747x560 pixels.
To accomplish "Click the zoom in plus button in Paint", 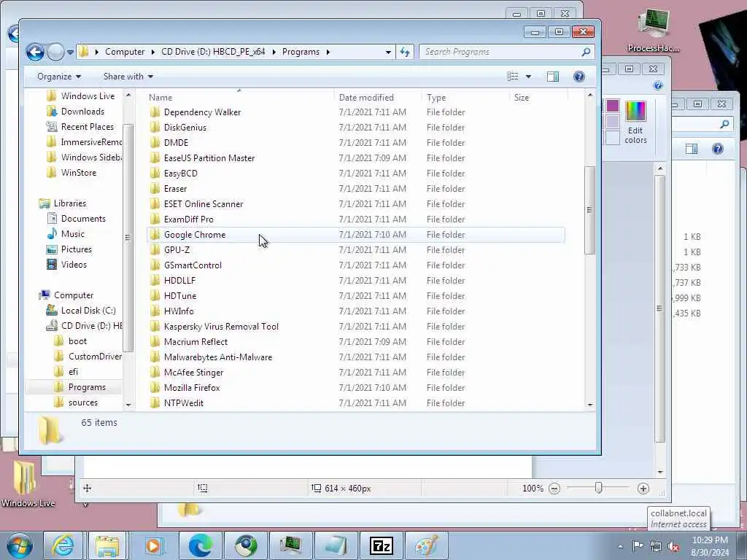I will pyautogui.click(x=643, y=488).
